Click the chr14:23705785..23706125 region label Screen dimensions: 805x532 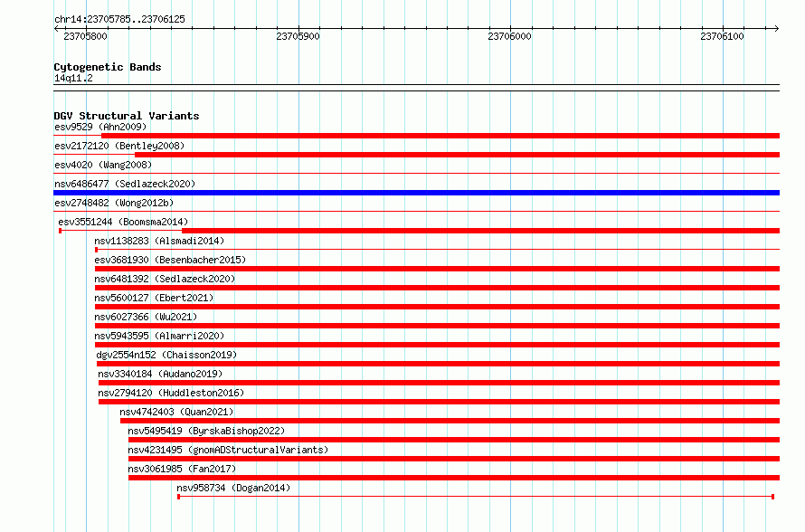[x=119, y=19]
